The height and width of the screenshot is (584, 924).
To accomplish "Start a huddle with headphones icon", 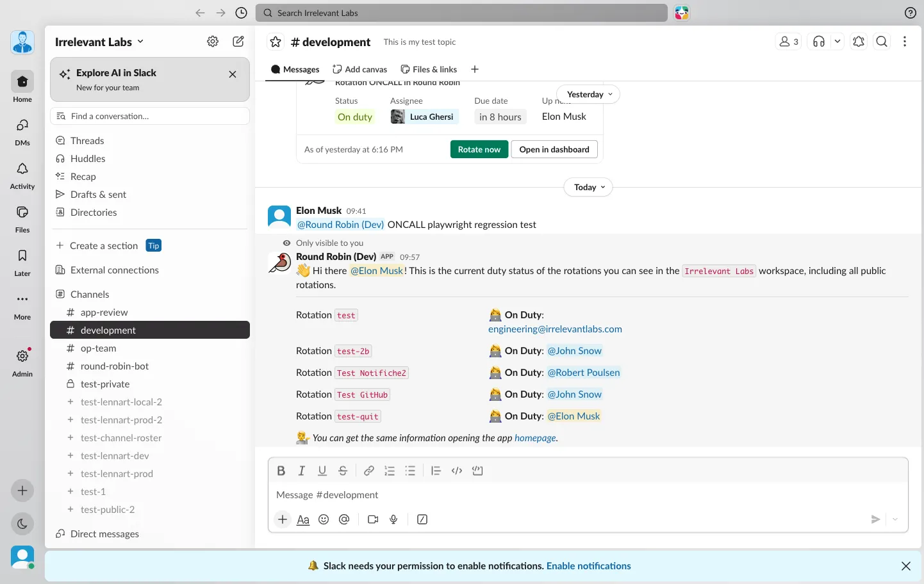I will coord(819,42).
